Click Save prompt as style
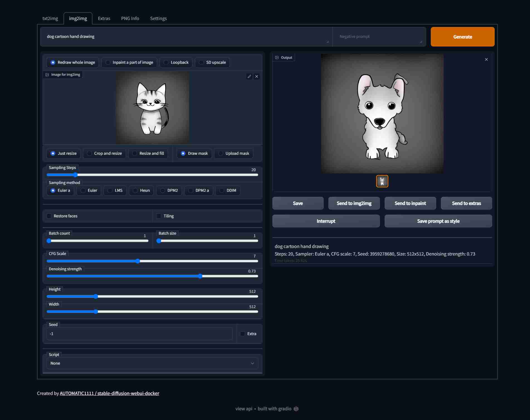Image resolution: width=530 pixels, height=420 pixels. 438,221
